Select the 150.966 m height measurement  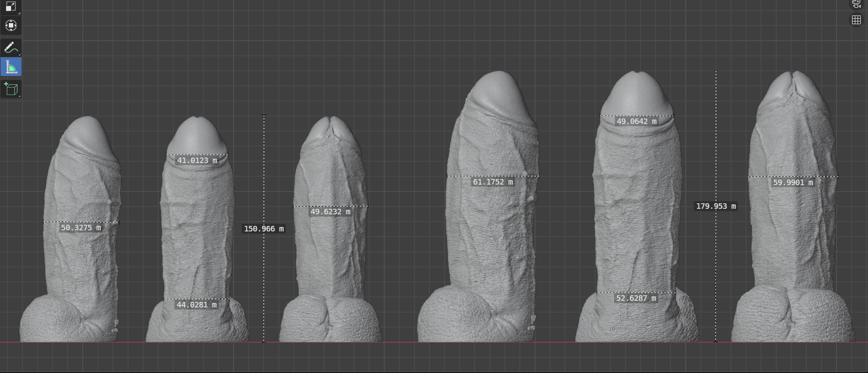coord(264,229)
